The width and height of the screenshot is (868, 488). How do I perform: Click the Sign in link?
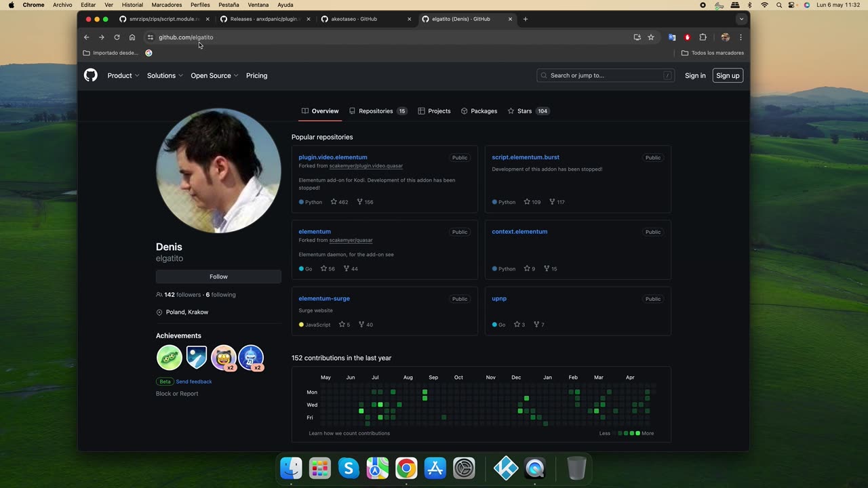[x=695, y=75]
